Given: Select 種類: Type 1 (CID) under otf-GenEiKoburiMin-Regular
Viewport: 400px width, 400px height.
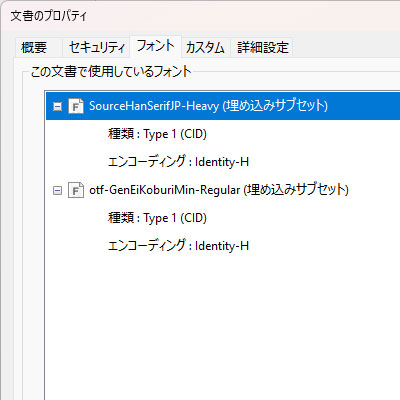Looking at the screenshot, I should coord(157,218).
